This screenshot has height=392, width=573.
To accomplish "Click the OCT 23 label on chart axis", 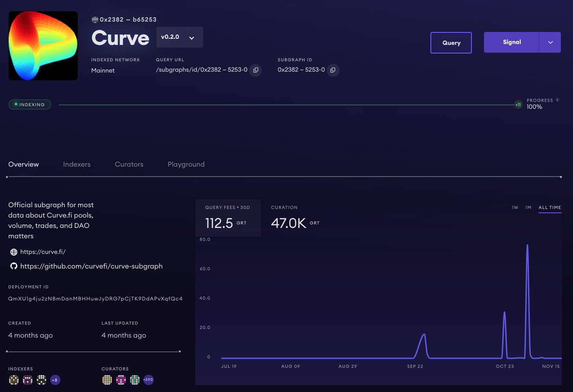I will tap(505, 367).
